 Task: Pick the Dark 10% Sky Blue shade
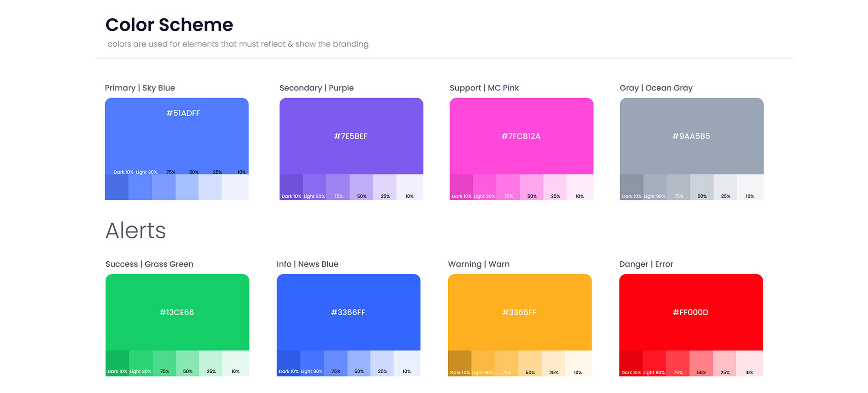[117, 187]
